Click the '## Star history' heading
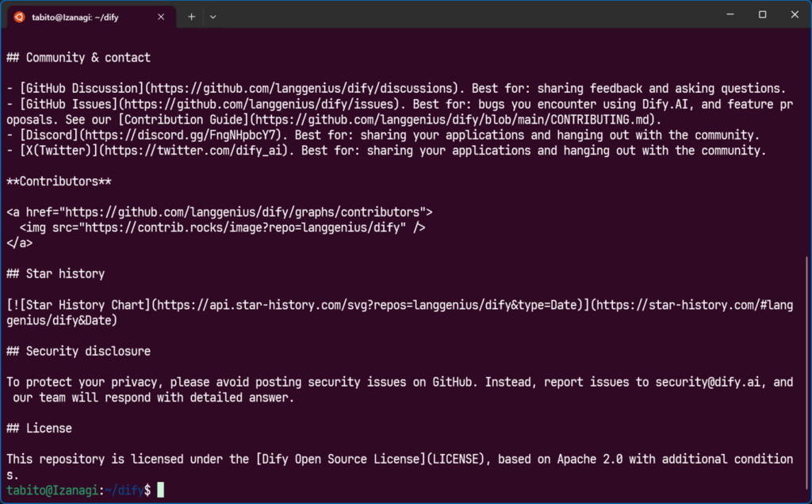The width and height of the screenshot is (812, 504). 56,273
